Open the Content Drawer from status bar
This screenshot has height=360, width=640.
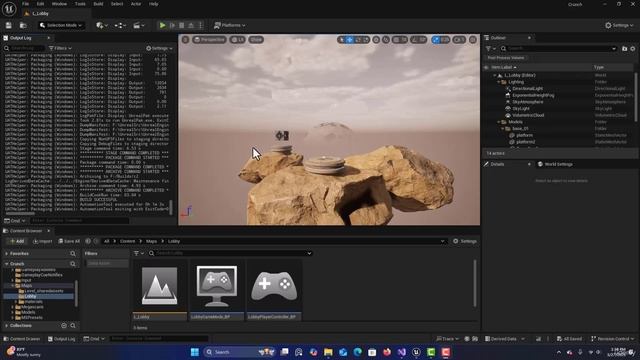(x=22, y=339)
